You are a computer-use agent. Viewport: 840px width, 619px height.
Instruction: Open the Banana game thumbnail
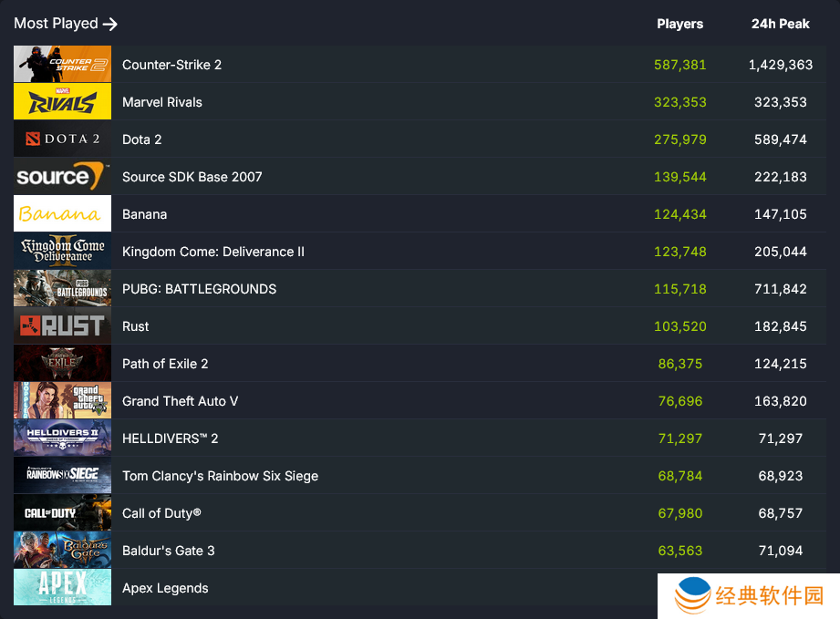pyautogui.click(x=62, y=213)
